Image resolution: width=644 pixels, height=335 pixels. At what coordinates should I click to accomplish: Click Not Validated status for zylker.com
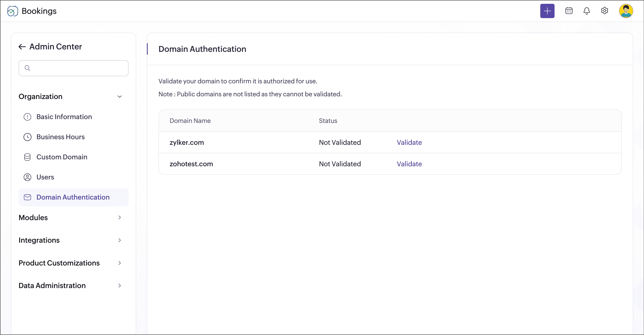(340, 142)
